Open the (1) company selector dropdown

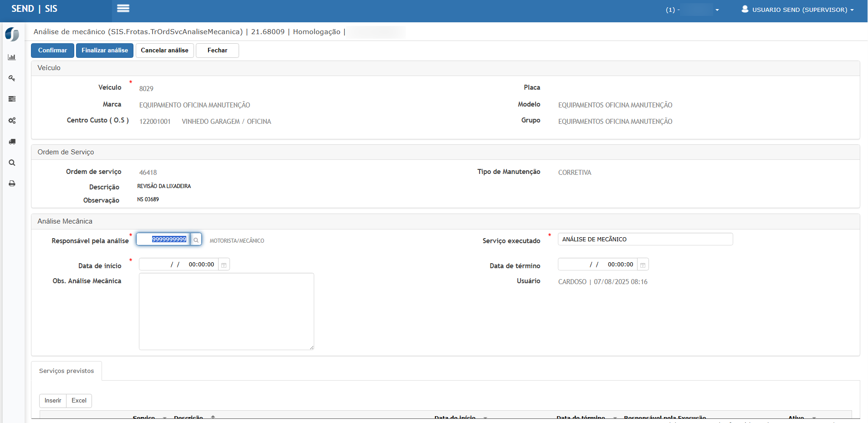(693, 10)
